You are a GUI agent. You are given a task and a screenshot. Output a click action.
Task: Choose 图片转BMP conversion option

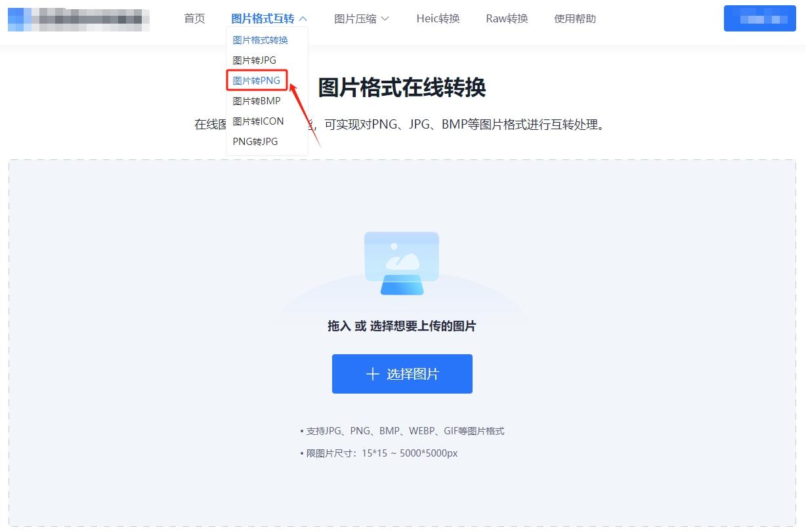pyautogui.click(x=256, y=100)
